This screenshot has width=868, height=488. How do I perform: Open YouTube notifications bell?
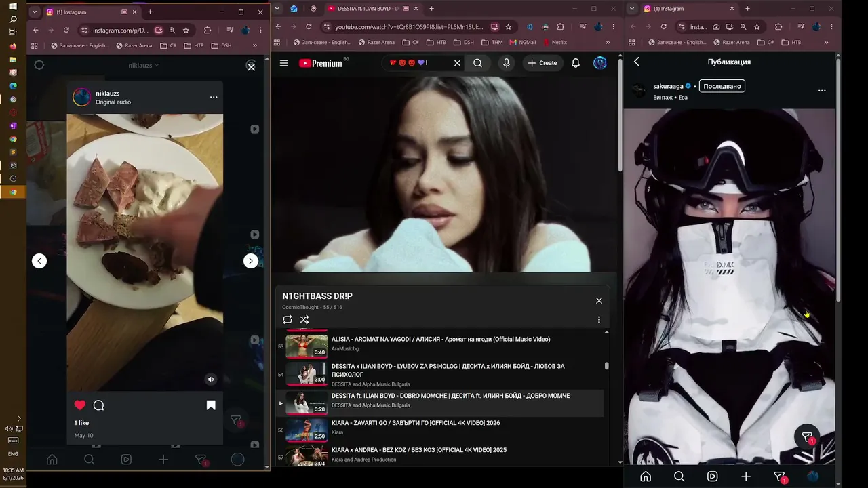[x=576, y=63]
